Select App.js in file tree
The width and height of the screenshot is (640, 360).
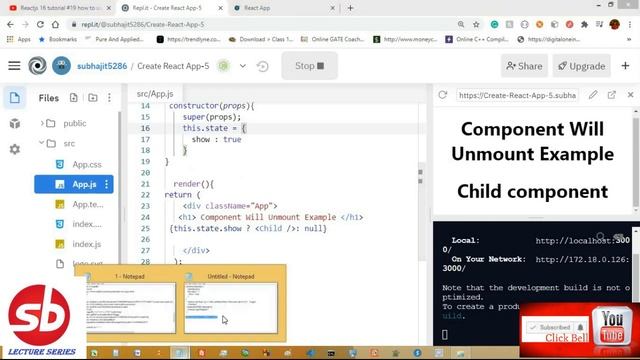point(73,184)
